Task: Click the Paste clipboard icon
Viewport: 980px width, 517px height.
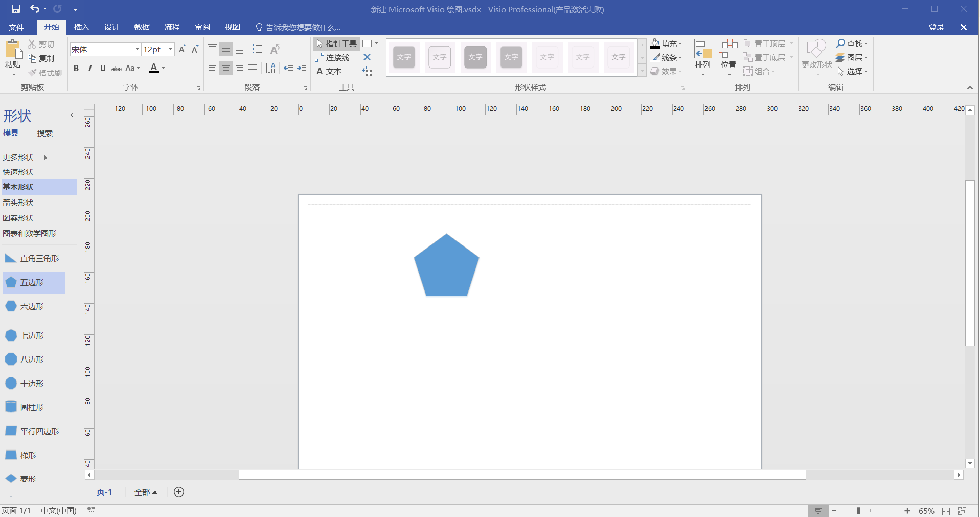Action: pos(13,50)
